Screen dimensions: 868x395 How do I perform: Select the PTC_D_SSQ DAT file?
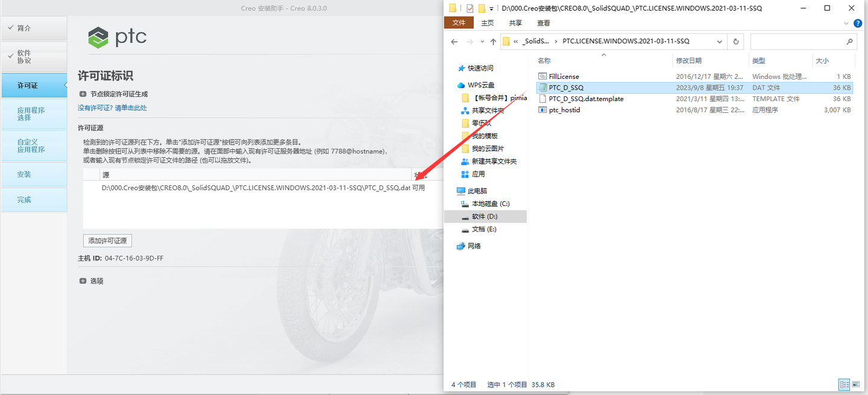566,87
